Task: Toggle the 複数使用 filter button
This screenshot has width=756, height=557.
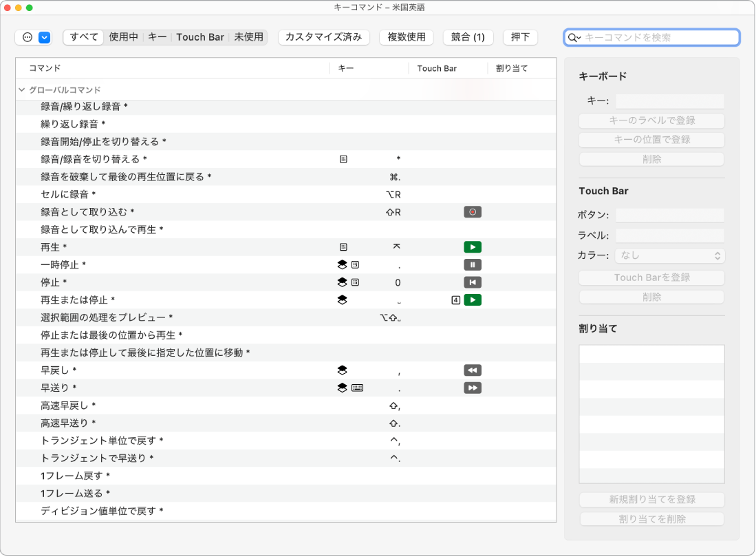Action: coord(407,37)
